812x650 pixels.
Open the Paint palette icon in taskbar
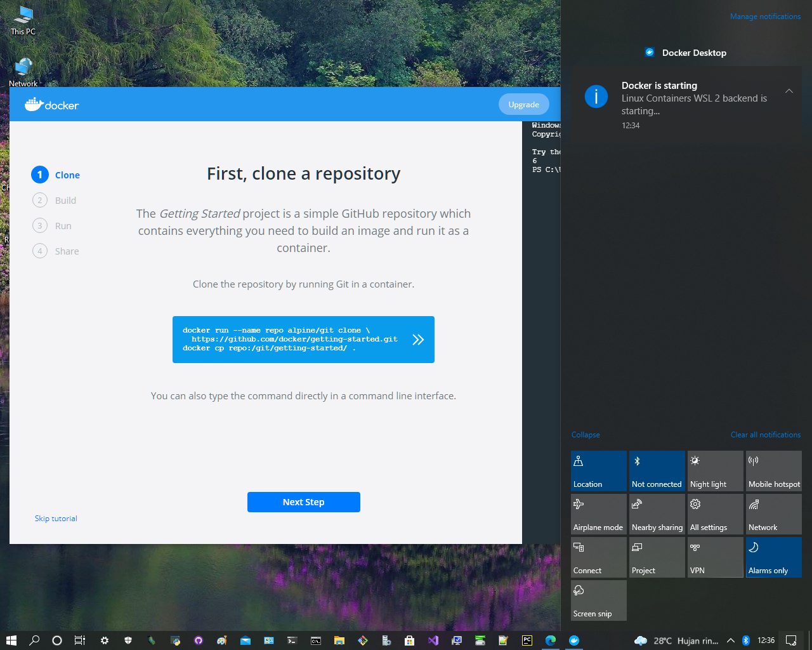point(221,640)
